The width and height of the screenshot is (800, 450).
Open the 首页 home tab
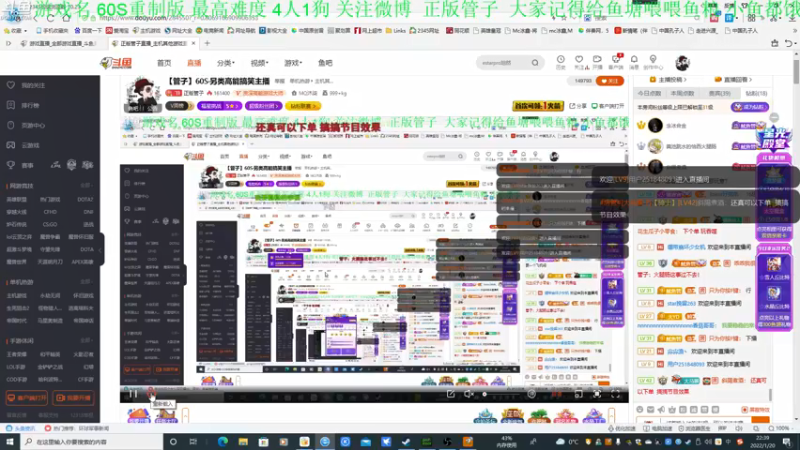164,63
